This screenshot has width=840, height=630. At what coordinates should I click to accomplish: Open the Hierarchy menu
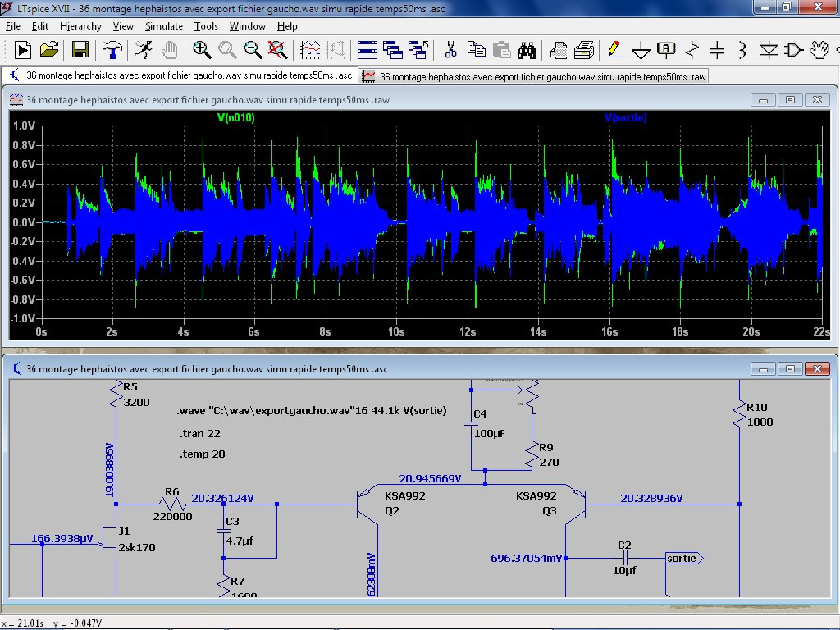80,26
